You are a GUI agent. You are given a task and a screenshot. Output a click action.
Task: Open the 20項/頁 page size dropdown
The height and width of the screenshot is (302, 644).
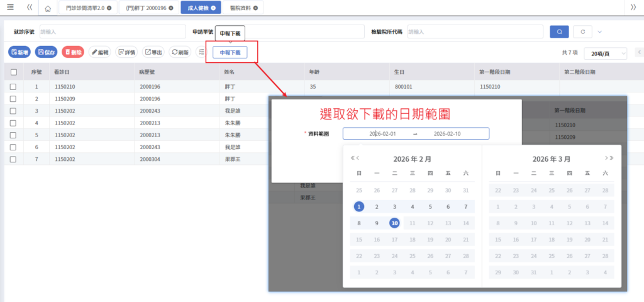coord(604,54)
